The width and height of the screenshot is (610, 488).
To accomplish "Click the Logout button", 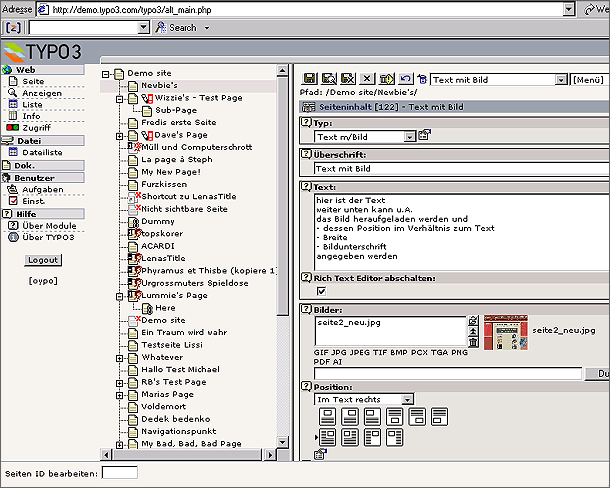I will tap(43, 260).
